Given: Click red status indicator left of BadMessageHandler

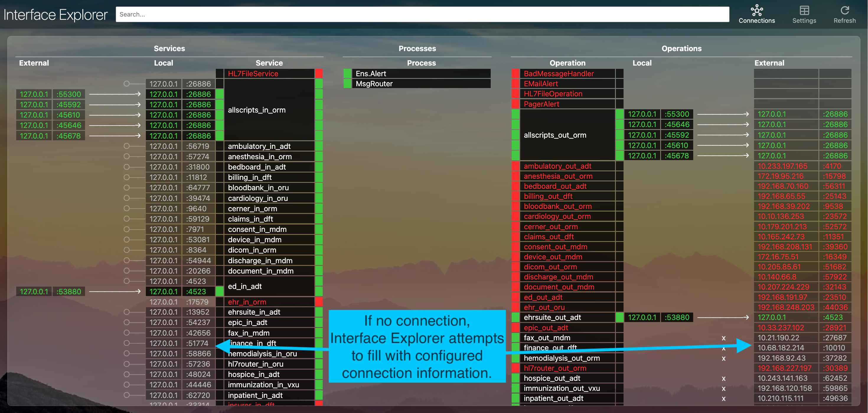Looking at the screenshot, I should tap(515, 74).
